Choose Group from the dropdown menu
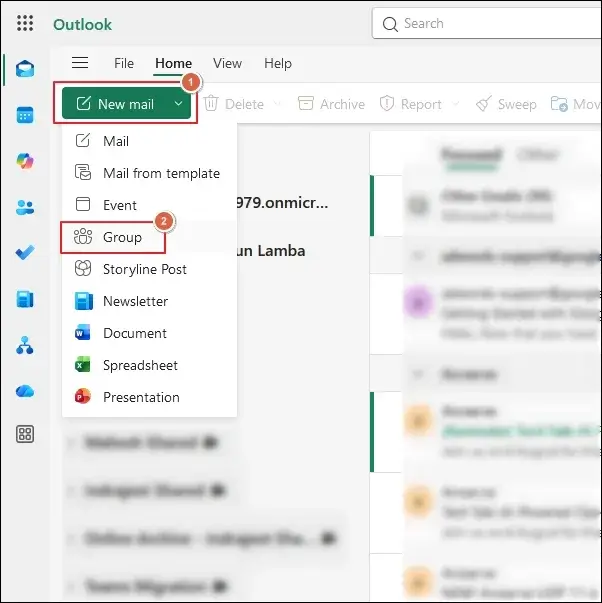This screenshot has width=602, height=603. coord(149,237)
